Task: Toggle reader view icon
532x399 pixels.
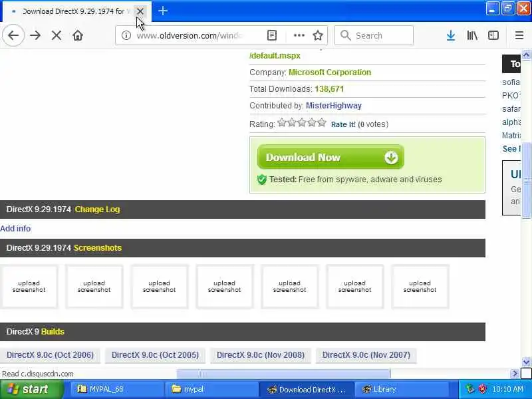Action: pyautogui.click(x=272, y=35)
